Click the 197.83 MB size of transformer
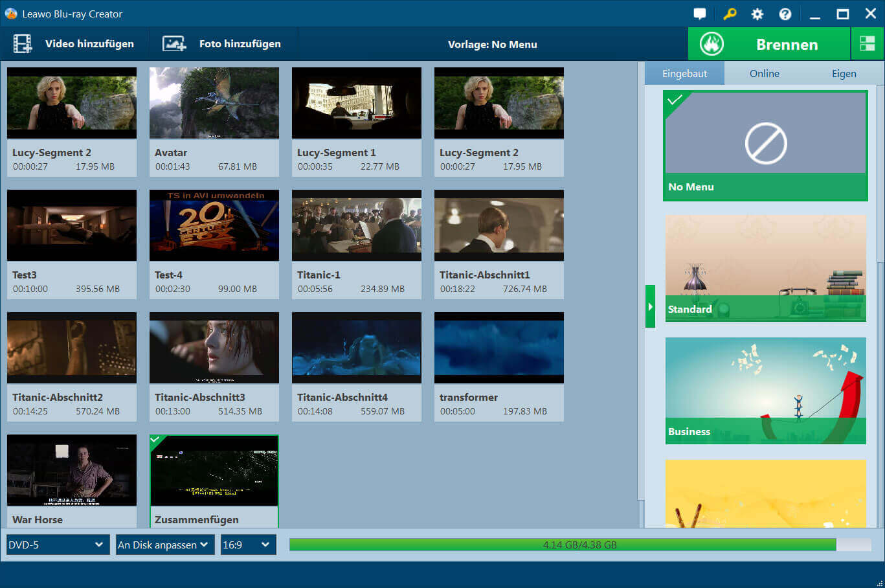The width and height of the screenshot is (885, 588). (525, 411)
